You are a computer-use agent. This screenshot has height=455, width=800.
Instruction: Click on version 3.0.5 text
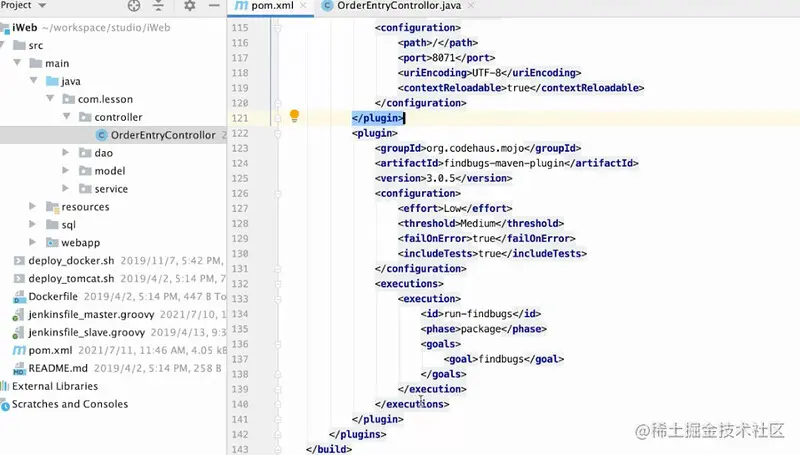pyautogui.click(x=441, y=178)
